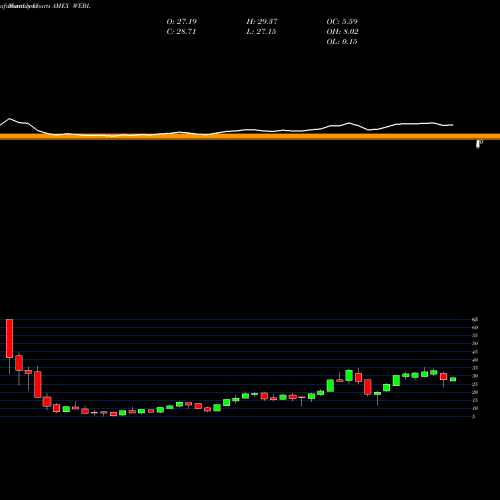Click the tallest red candle at chart start
Viewport: 500px width, 500px height.
(9, 338)
